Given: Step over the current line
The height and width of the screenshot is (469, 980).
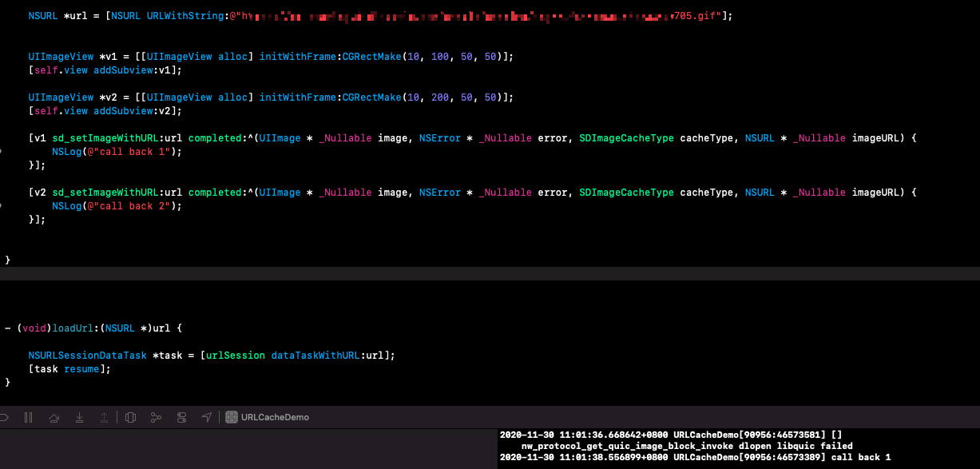Looking at the screenshot, I should [54, 417].
